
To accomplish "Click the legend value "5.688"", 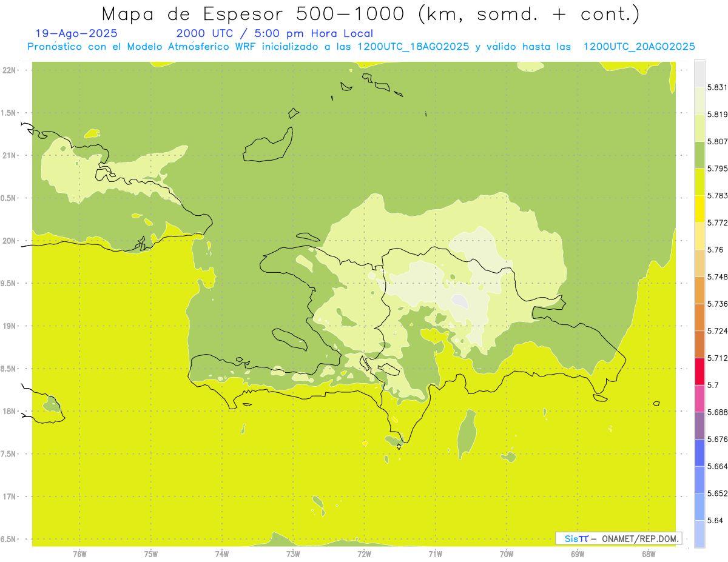I will (717, 412).
